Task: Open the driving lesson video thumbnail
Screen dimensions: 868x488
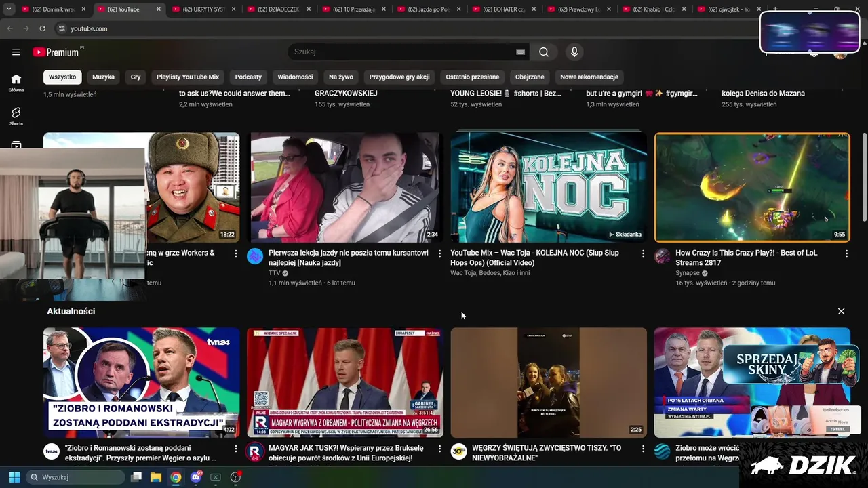Action: [345, 187]
